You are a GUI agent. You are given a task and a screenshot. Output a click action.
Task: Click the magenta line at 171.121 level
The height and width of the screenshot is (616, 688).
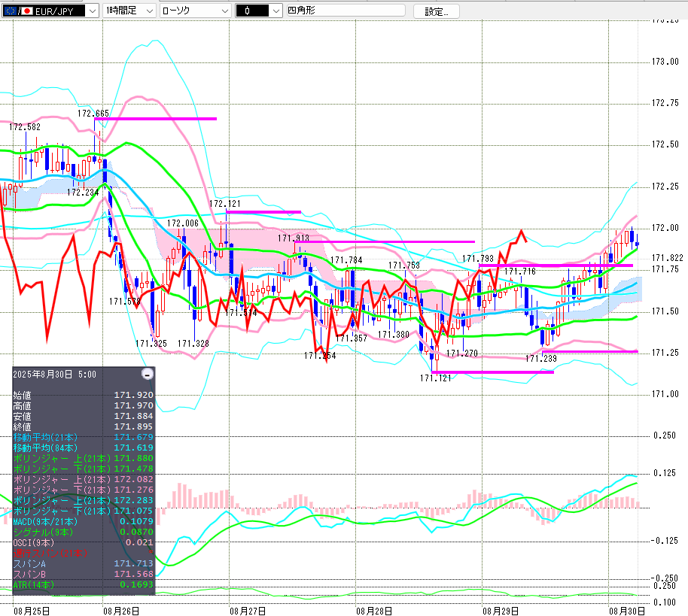pos(493,372)
